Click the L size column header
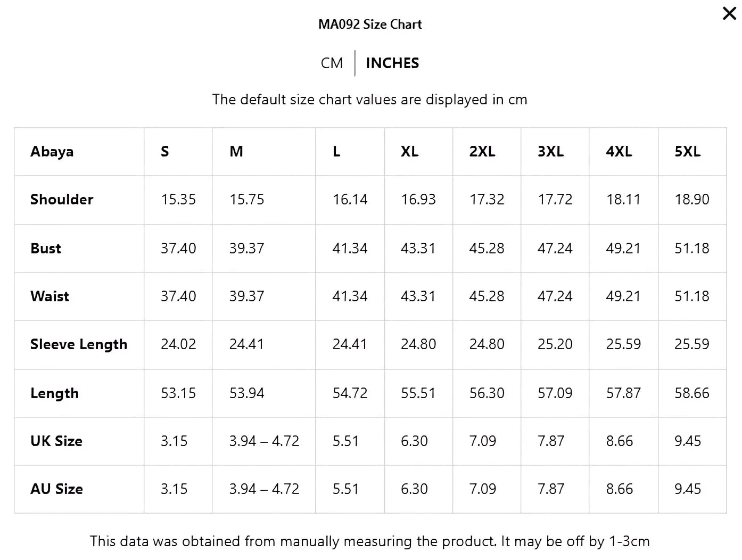Screen dimensions: 742x560 click(336, 152)
